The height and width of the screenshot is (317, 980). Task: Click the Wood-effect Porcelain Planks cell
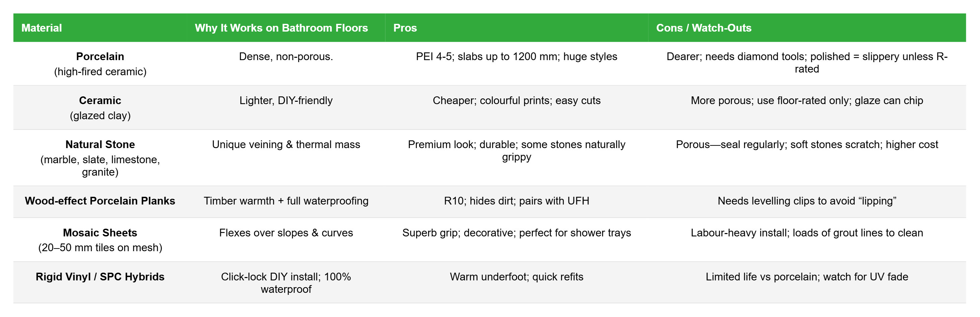tap(100, 201)
